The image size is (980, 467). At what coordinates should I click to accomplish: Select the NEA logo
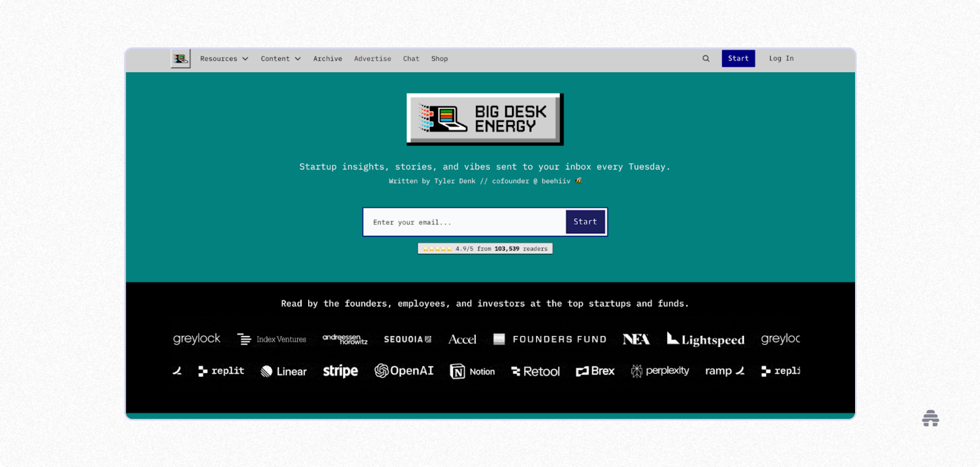tap(636, 339)
